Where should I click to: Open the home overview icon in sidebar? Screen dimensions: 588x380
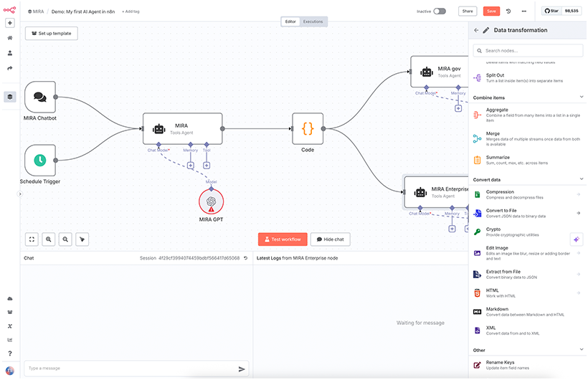pyautogui.click(x=10, y=38)
